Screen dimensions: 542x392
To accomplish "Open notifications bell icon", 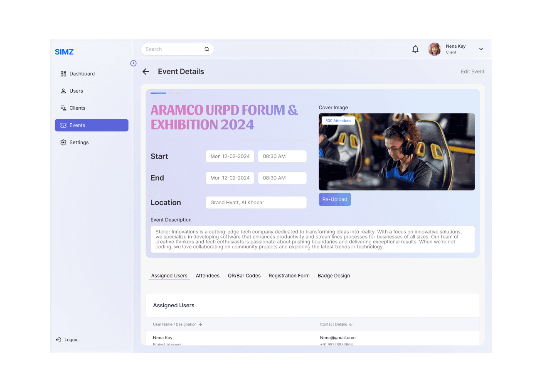I will (415, 49).
